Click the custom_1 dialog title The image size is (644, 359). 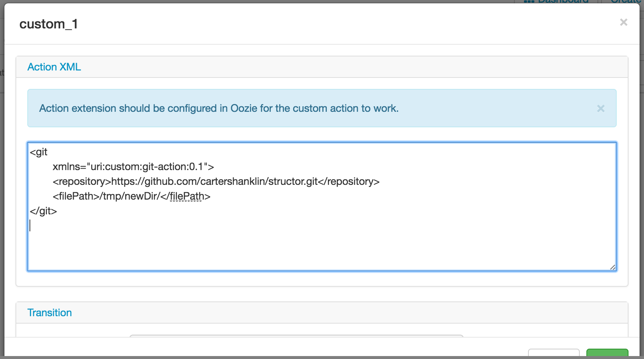48,24
